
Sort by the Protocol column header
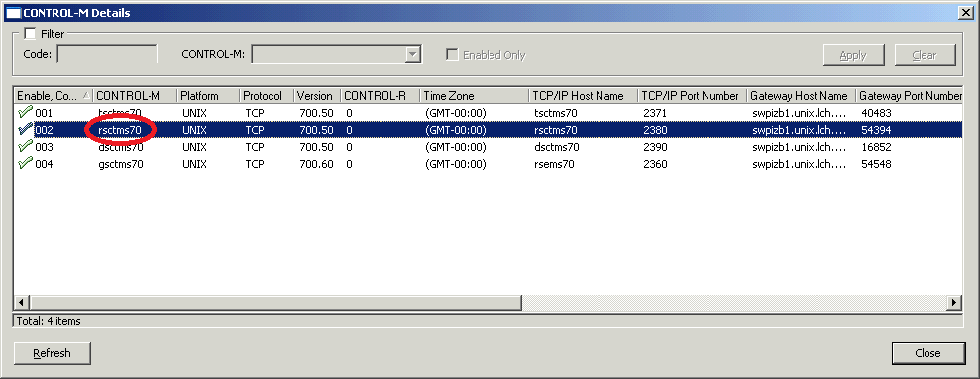pos(267,95)
